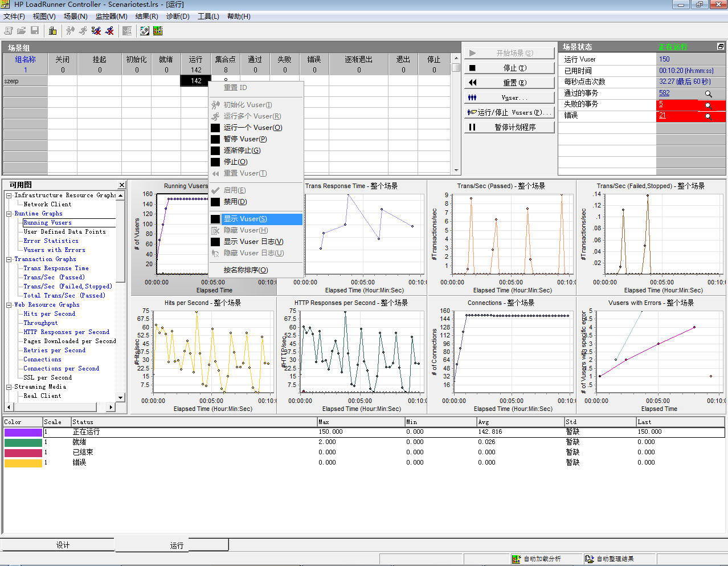Open the 诊断(D) menu
Screen dimensions: 728x566
(x=178, y=17)
